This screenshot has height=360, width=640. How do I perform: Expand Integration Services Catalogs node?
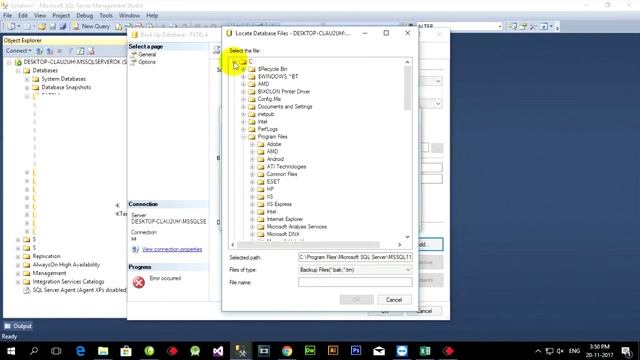point(18,282)
